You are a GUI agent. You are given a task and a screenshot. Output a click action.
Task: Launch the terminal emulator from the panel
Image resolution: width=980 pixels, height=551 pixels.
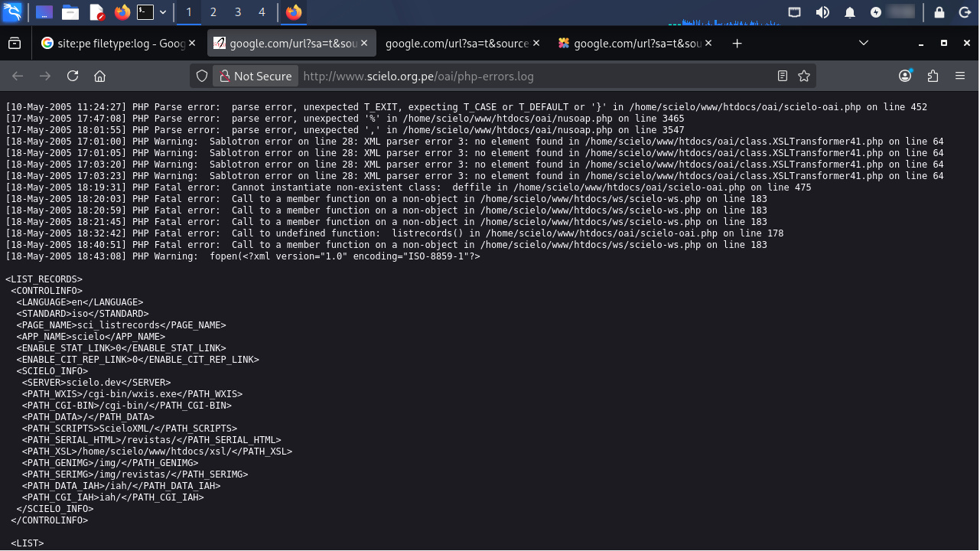(145, 12)
